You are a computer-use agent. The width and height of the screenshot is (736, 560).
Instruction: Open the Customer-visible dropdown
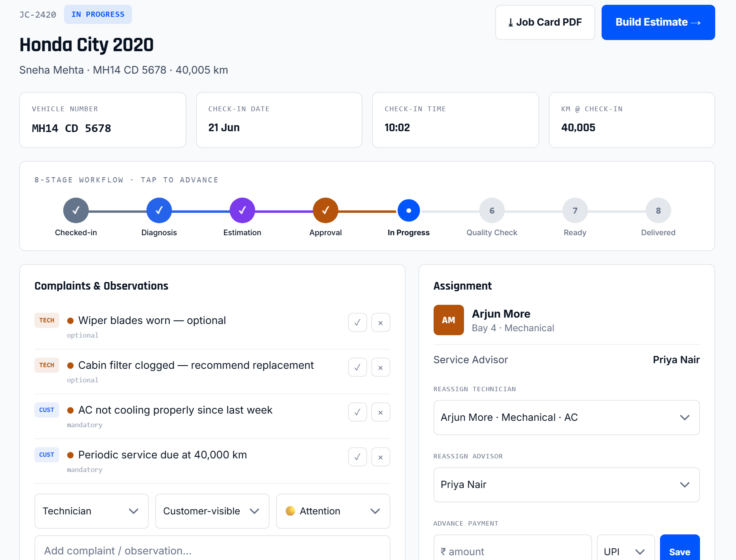pos(212,511)
